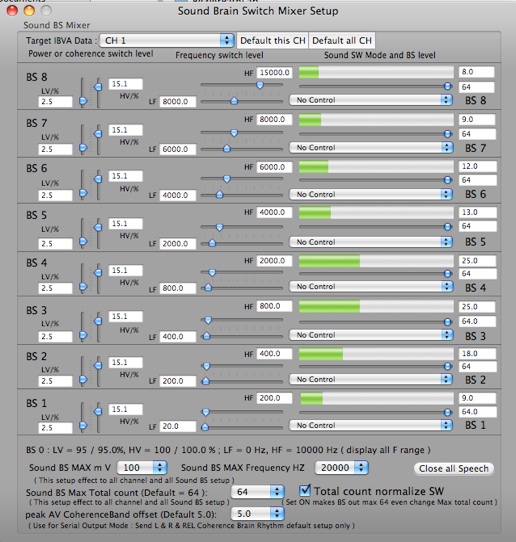Click the BS 3 level slider knob
This screenshot has width=516, height=542.
(448, 322)
